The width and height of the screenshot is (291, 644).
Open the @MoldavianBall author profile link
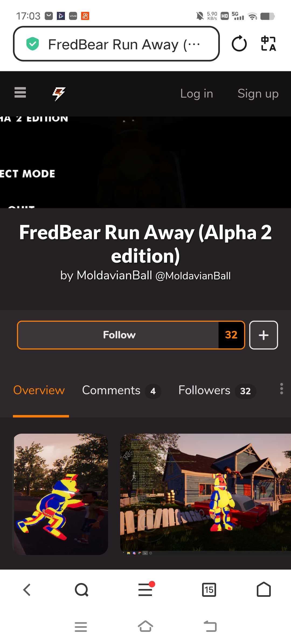[x=193, y=276]
